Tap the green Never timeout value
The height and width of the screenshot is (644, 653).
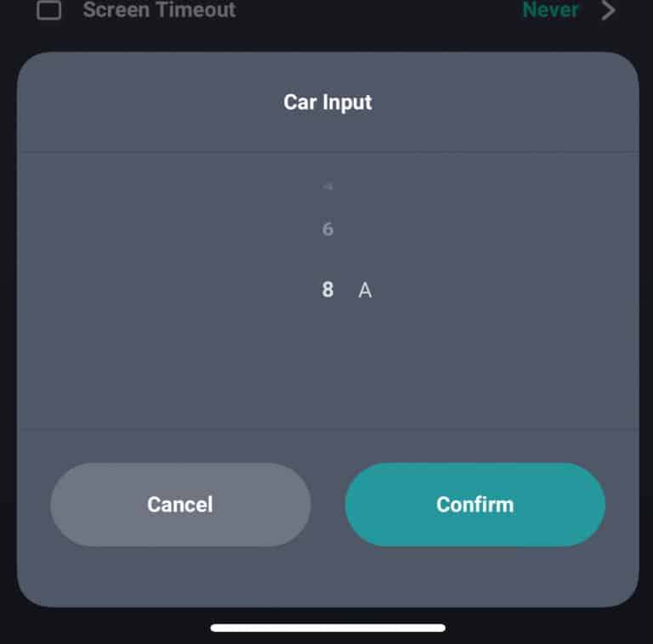[550, 10]
